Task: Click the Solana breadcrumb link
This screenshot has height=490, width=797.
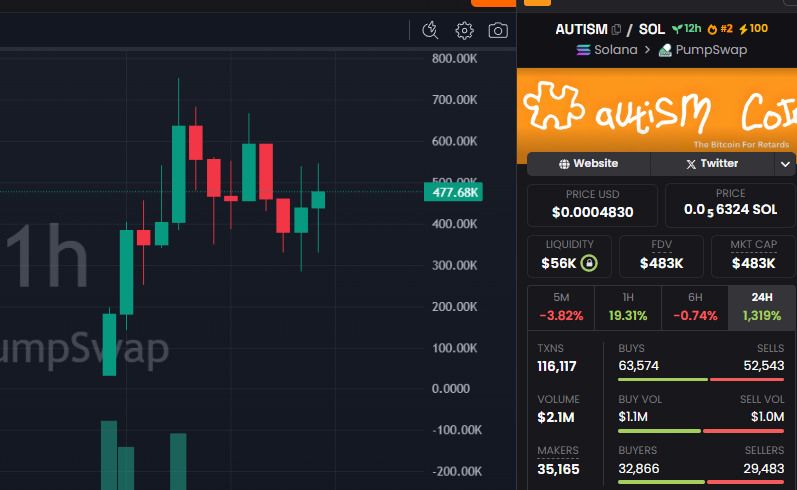Action: [616, 50]
